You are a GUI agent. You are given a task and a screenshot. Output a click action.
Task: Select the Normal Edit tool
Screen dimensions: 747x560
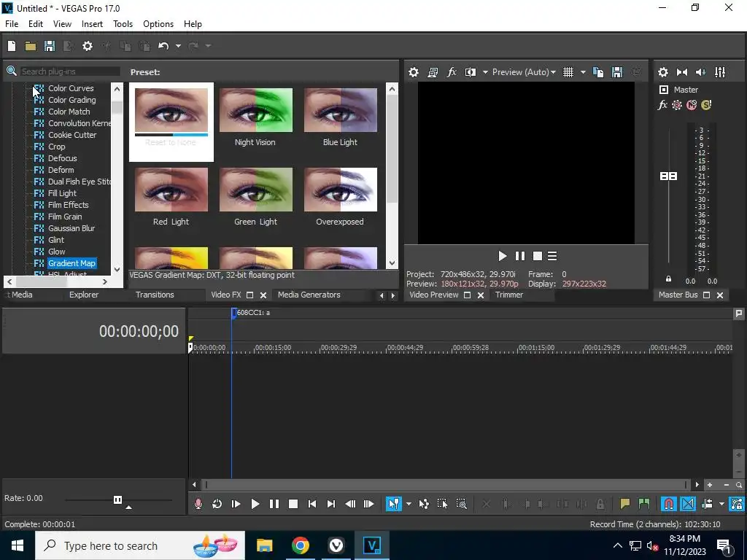[x=393, y=504]
